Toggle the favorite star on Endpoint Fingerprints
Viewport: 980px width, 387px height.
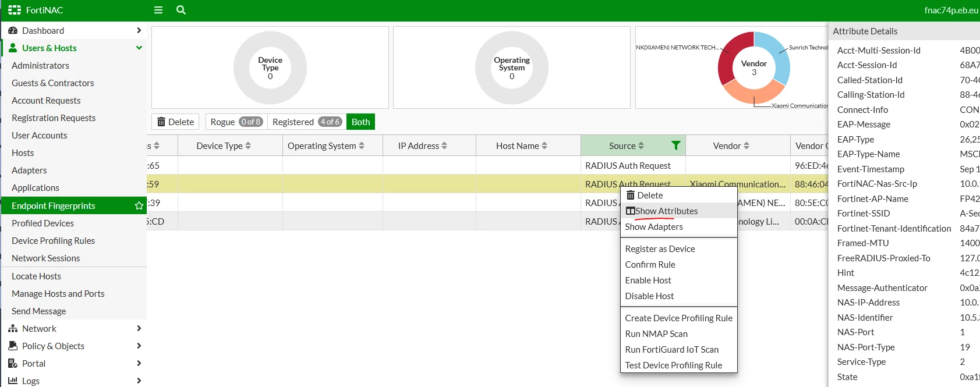click(139, 205)
